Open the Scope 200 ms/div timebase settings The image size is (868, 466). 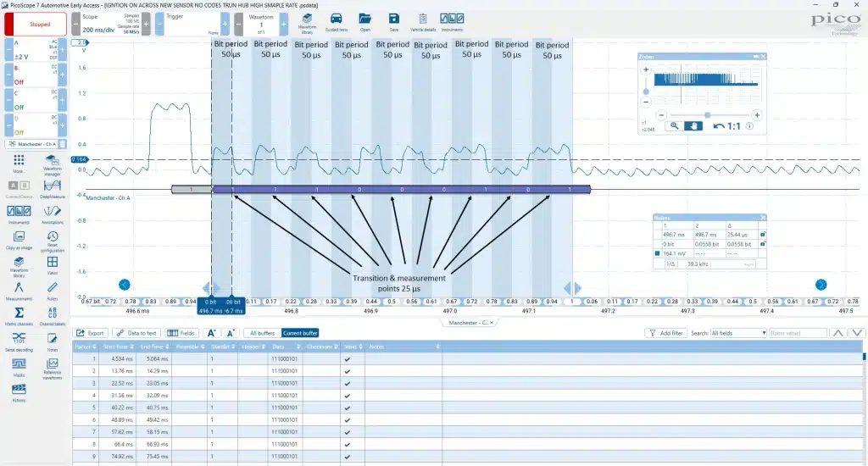pyautogui.click(x=110, y=25)
